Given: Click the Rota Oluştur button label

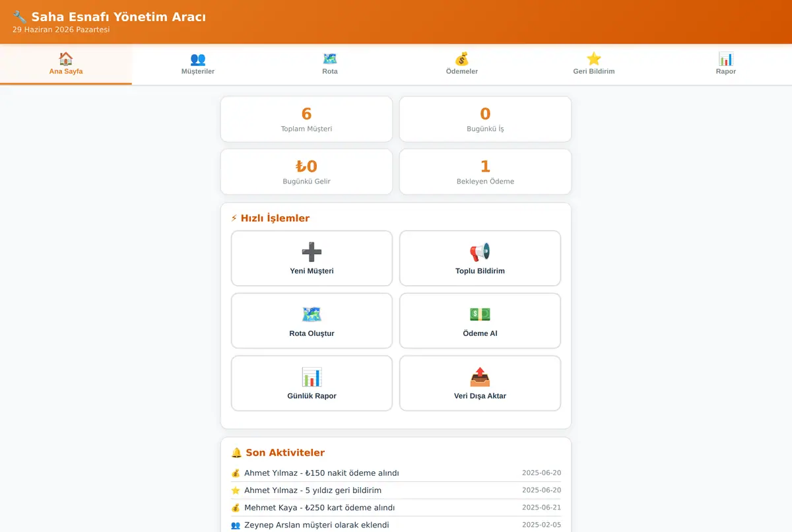Looking at the screenshot, I should pos(312,333).
